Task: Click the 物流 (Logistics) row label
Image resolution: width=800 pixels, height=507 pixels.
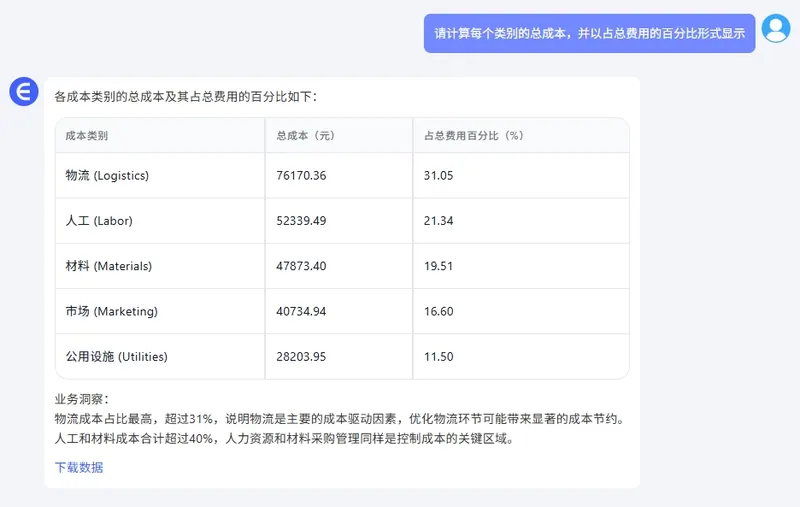Action: (x=107, y=175)
